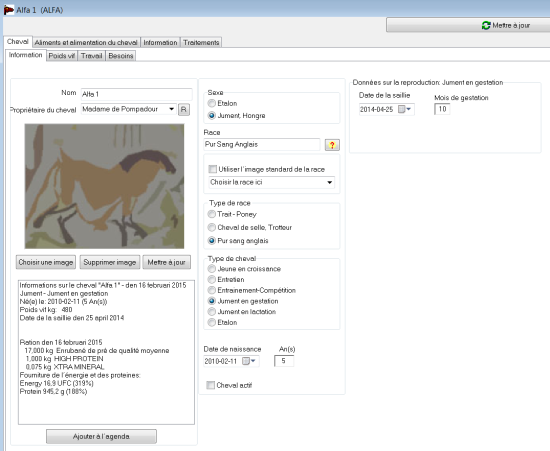Select Entrainement-Compétition horse type
Viewport: 550px width, 451px height.
212,290
